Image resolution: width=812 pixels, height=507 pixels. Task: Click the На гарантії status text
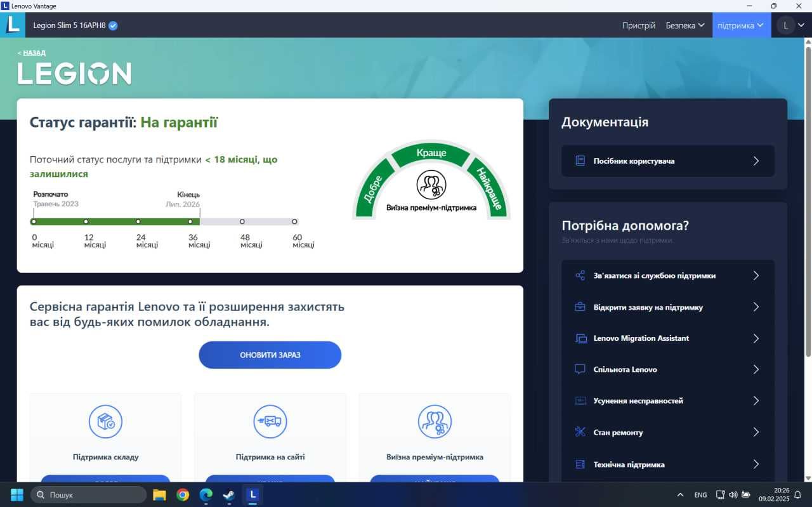coord(179,122)
